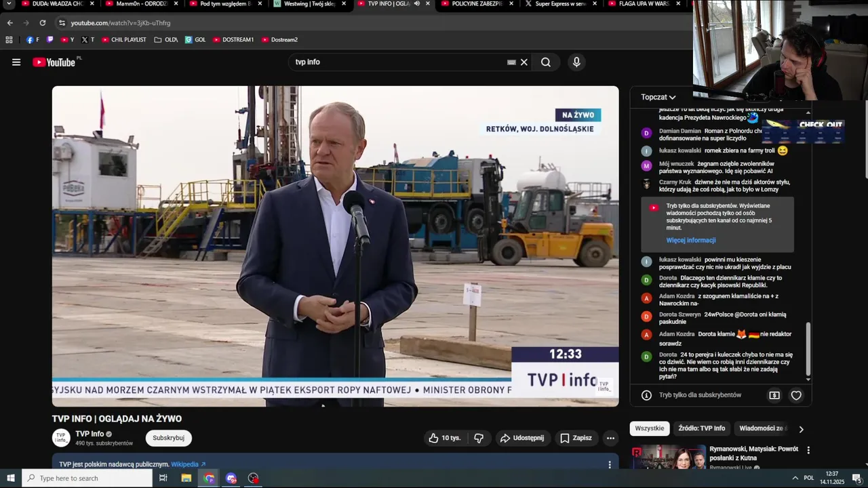
Task: Switch to the Mamm0n - ODRODZ tab
Action: click(x=140, y=4)
